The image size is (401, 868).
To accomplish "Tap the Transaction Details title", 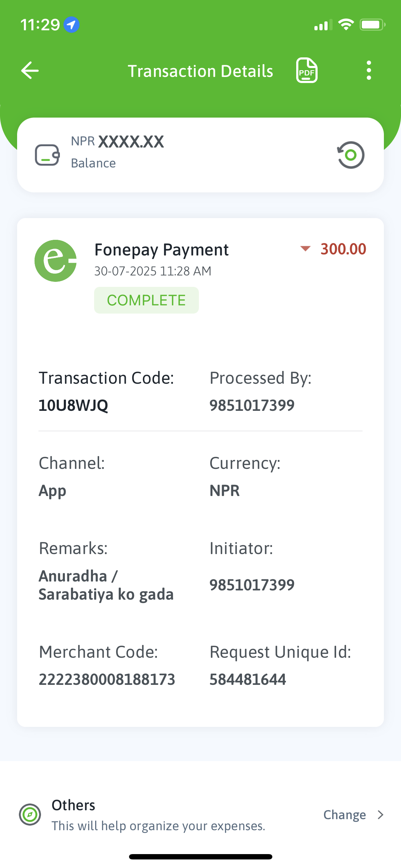I will click(200, 71).
